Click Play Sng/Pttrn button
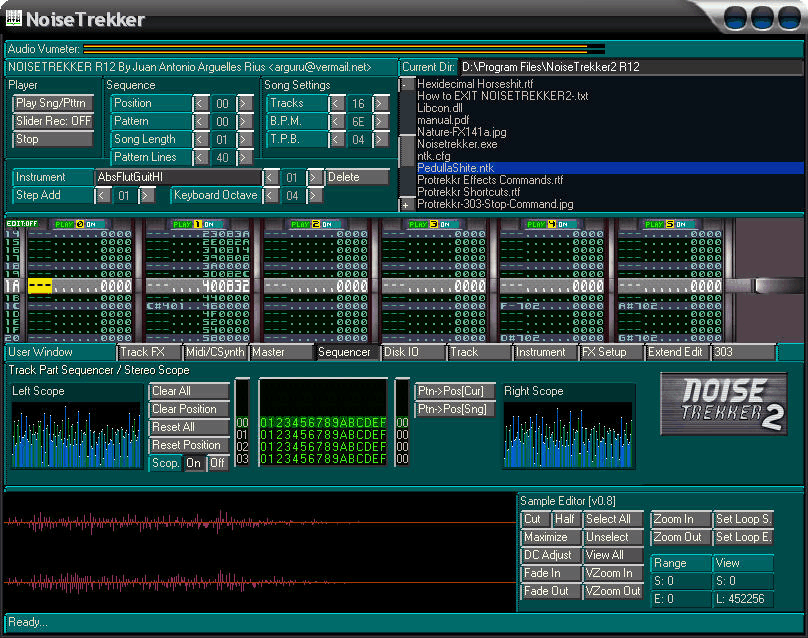The height and width of the screenshot is (638, 808). pos(53,103)
